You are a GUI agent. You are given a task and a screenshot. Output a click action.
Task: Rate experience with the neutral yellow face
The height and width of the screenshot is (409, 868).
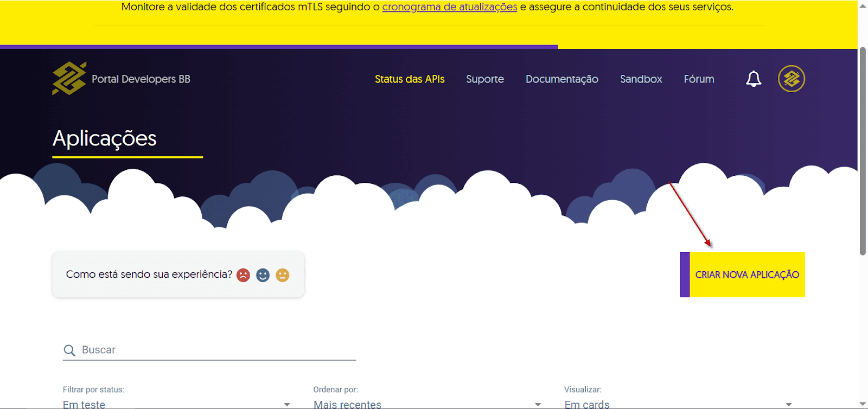pos(283,275)
